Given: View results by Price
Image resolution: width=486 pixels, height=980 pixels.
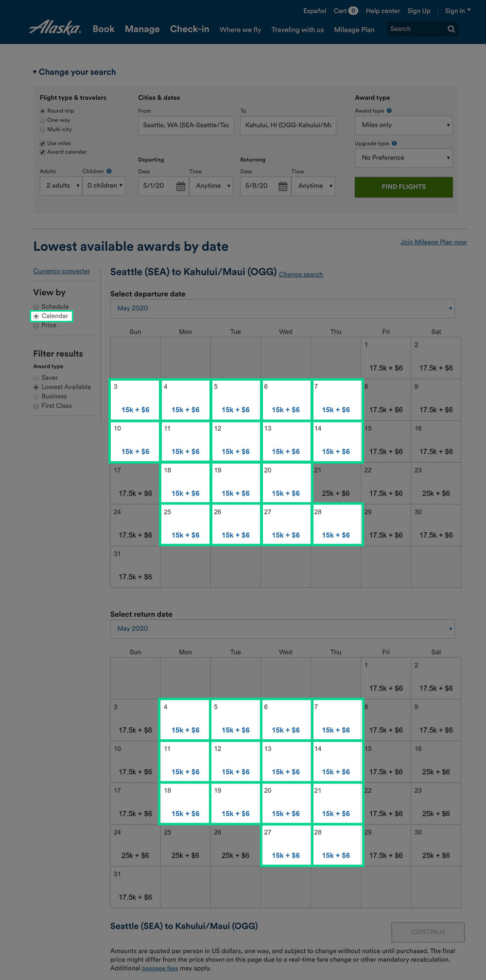Looking at the screenshot, I should [x=36, y=325].
